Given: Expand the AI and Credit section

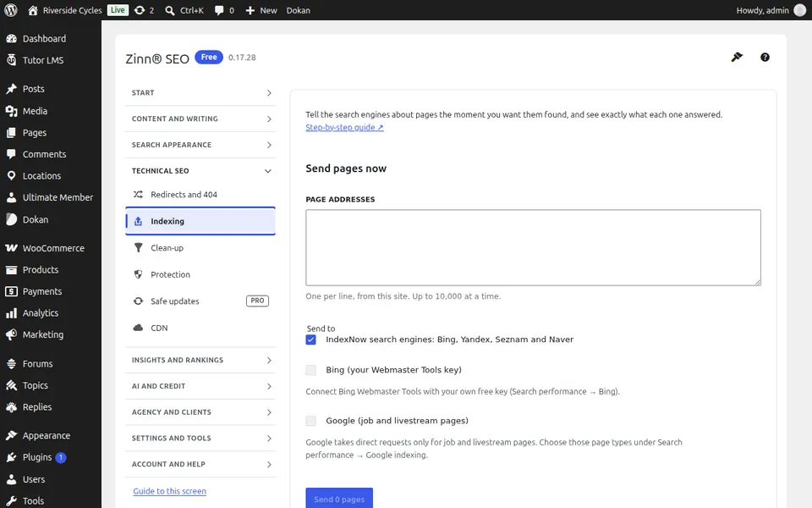Looking at the screenshot, I should (200, 386).
